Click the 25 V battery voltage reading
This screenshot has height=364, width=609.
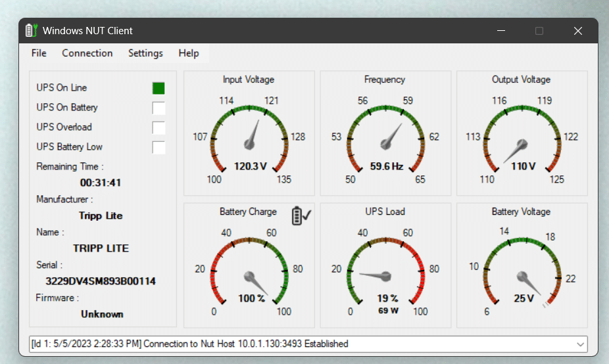coord(524,298)
